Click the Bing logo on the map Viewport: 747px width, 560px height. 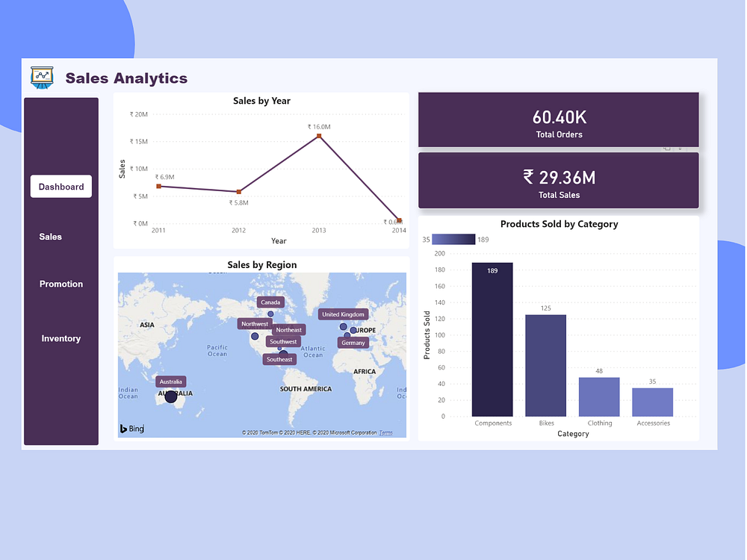pyautogui.click(x=131, y=429)
